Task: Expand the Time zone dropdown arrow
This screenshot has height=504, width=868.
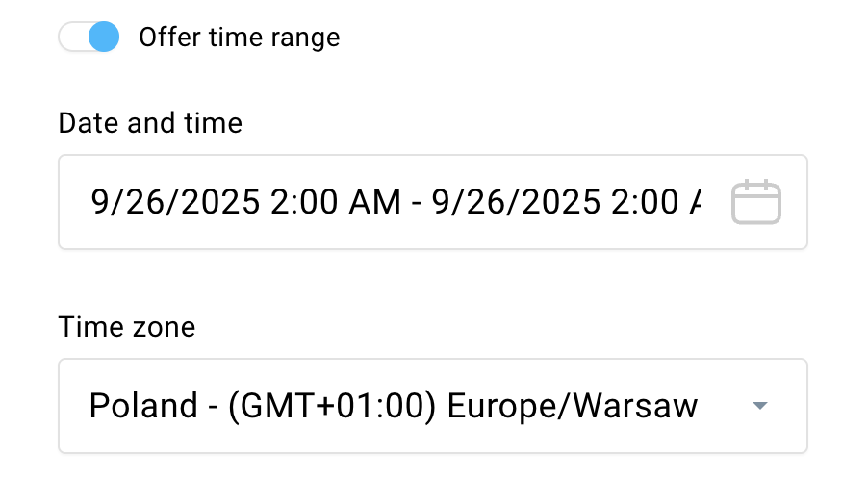Action: 760,407
